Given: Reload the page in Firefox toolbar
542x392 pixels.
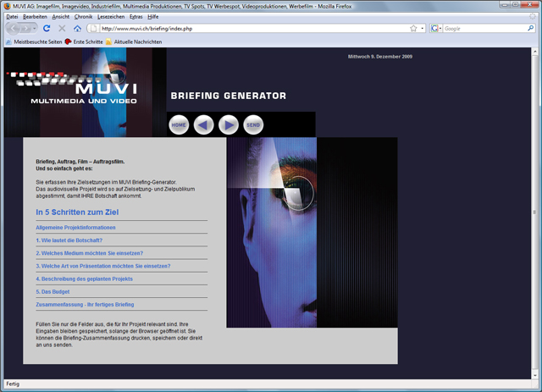Looking at the screenshot, I should click(x=47, y=28).
